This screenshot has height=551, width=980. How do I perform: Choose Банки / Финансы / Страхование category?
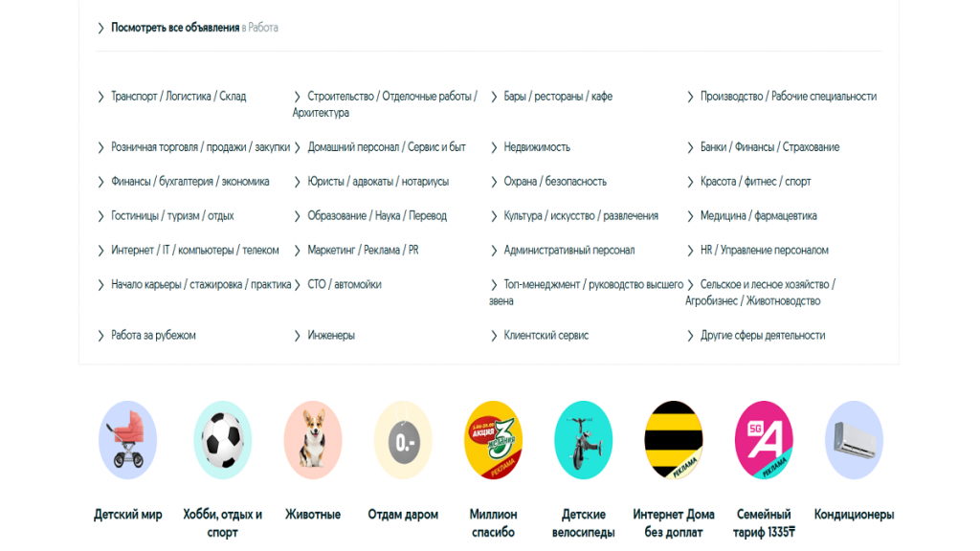pos(769,147)
